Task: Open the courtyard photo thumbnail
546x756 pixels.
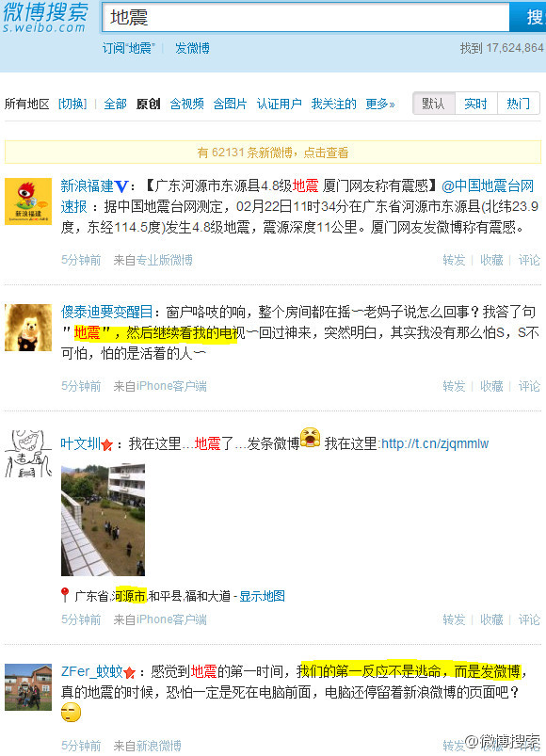Action: coord(103,520)
